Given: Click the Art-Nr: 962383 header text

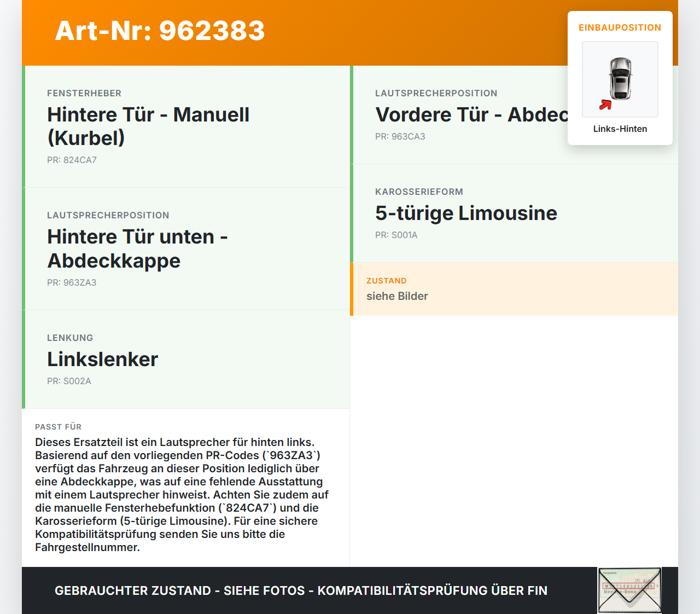Looking at the screenshot, I should [x=160, y=32].
